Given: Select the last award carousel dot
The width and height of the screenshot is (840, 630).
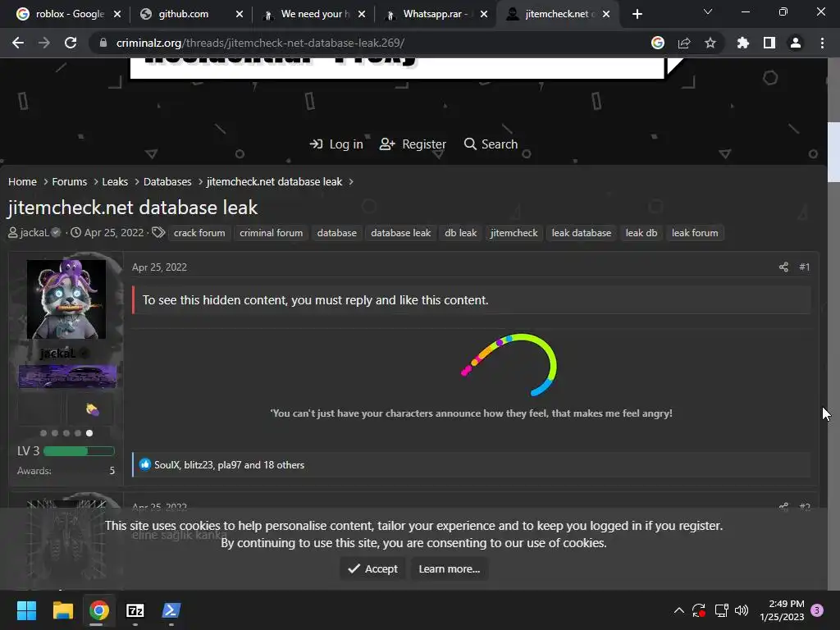Looking at the screenshot, I should coord(89,433).
